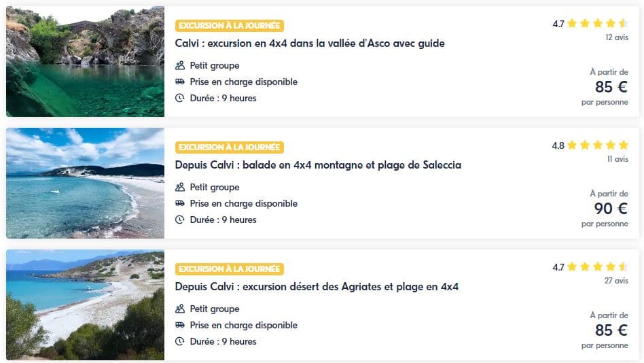Click the 90 € price per person
Screen dimensions: 644x363
tap(610, 209)
